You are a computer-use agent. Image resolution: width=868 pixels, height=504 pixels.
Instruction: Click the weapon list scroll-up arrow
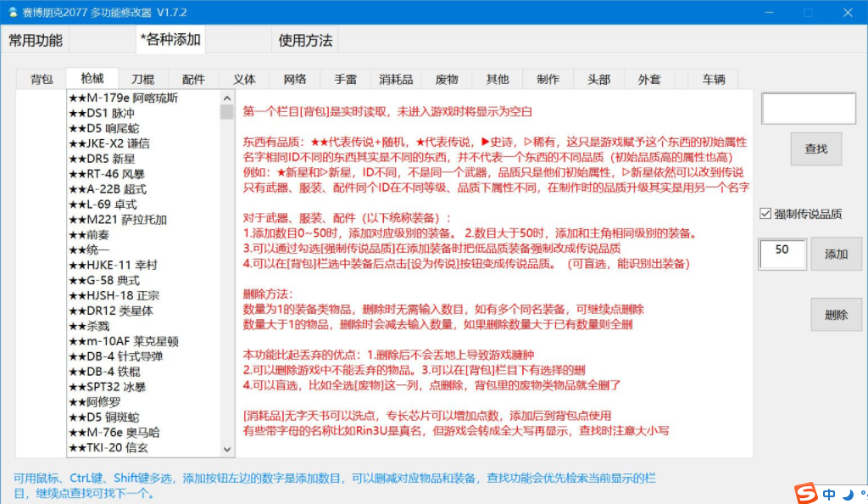(x=227, y=97)
